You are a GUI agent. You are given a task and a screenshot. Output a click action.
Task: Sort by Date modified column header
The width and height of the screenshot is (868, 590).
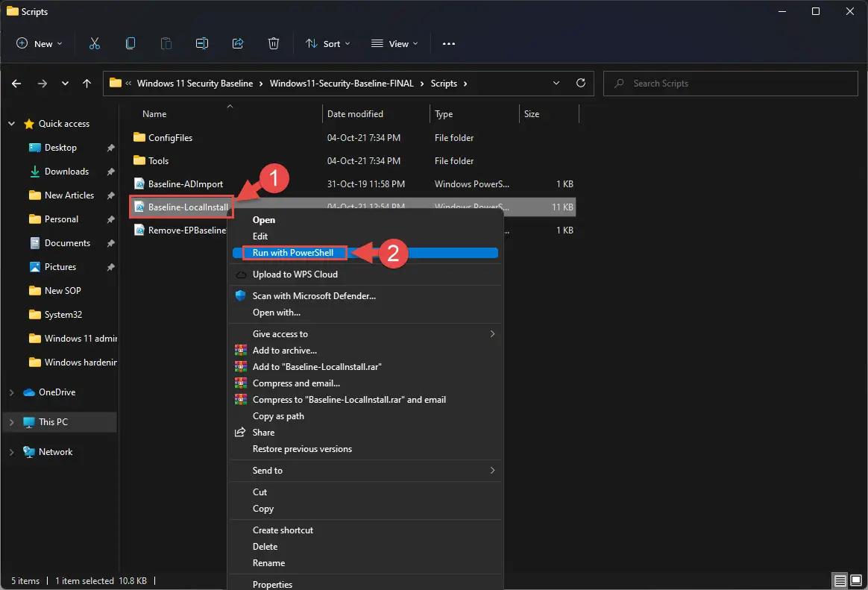(355, 114)
